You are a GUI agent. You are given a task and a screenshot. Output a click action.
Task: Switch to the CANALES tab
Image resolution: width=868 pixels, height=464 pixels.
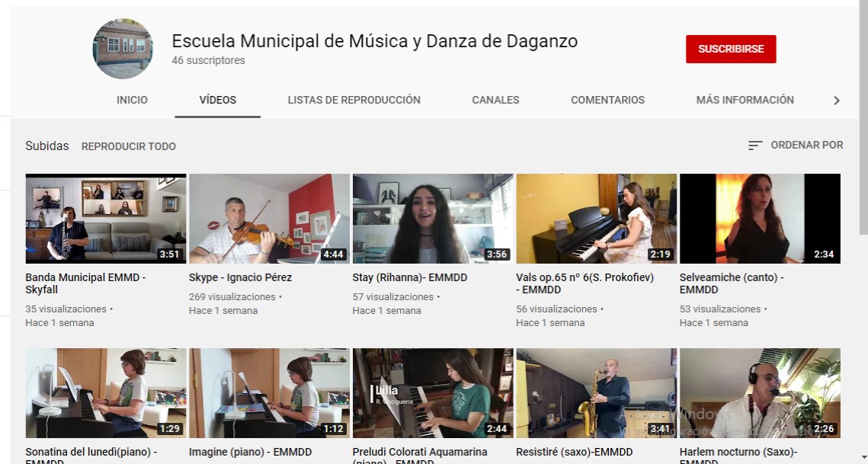[495, 100]
